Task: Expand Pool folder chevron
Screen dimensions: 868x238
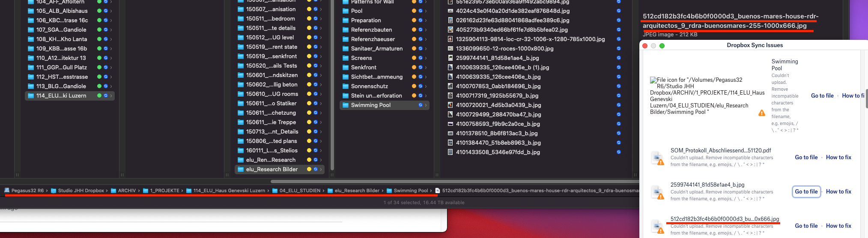Action: click(426, 11)
